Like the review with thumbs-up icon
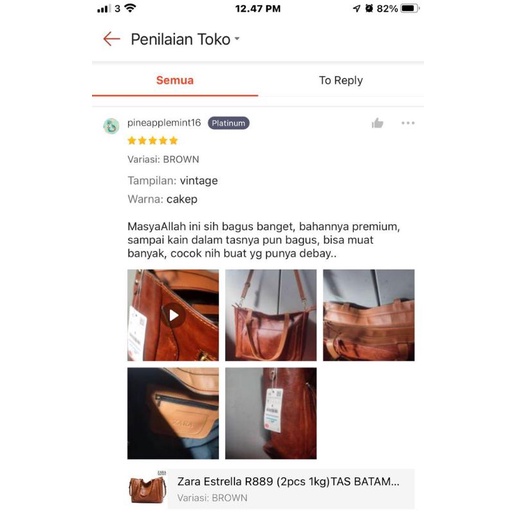Image resolution: width=516 pixels, height=516 pixels. pos(377,123)
